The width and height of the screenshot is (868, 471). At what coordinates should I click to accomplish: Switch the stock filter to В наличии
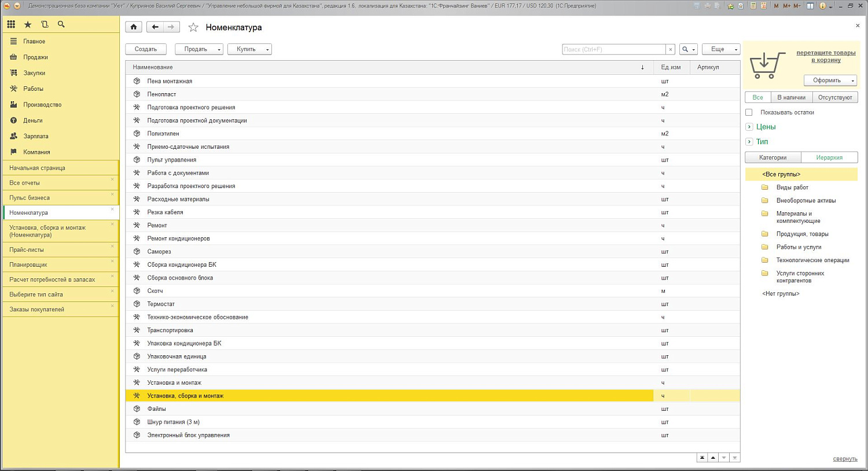(x=791, y=97)
